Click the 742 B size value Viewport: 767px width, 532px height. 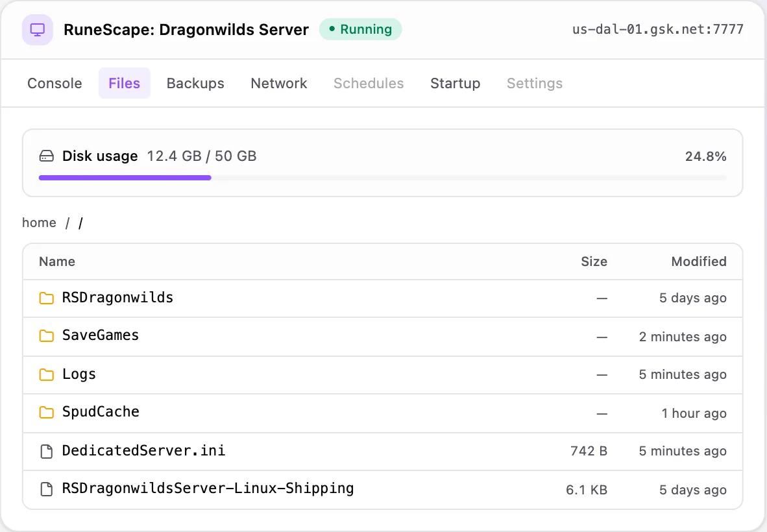(589, 451)
